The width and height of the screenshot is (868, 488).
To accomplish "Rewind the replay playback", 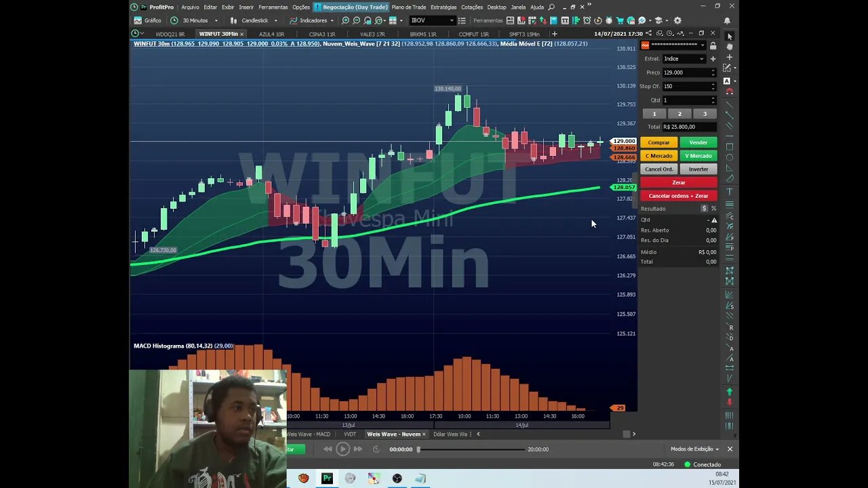I will [328, 449].
